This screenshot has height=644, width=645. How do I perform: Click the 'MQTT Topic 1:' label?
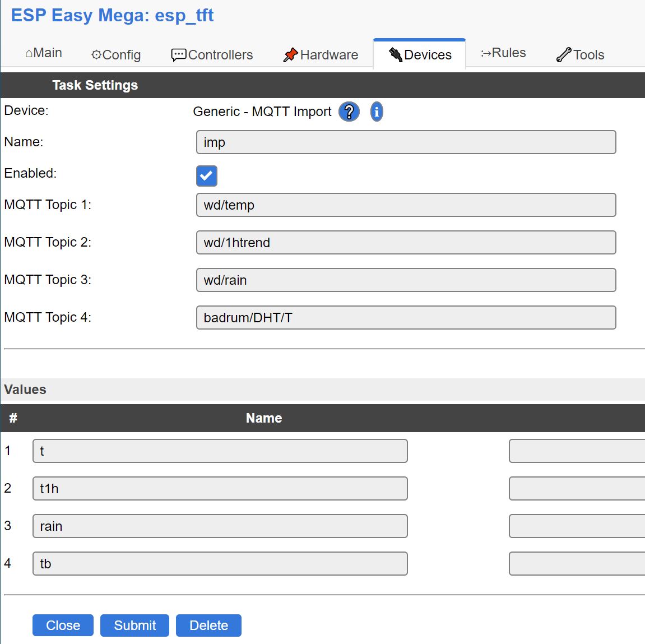point(48,205)
